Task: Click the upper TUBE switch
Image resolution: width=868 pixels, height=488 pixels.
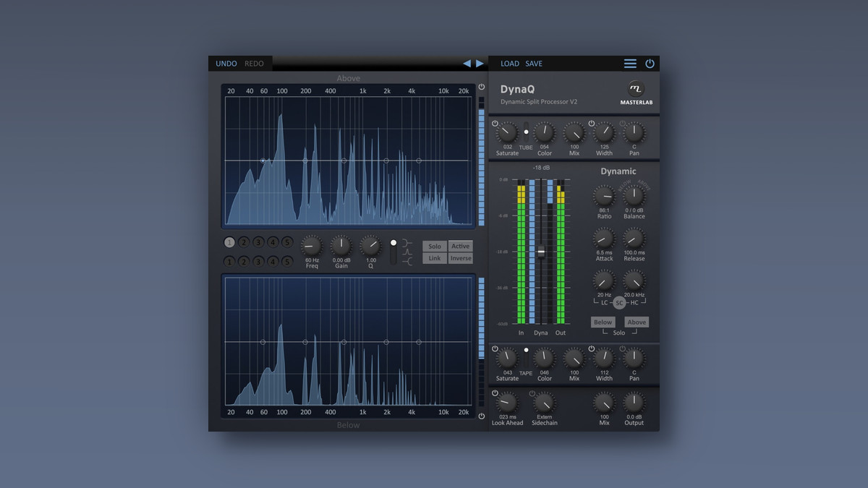Action: 526,132
